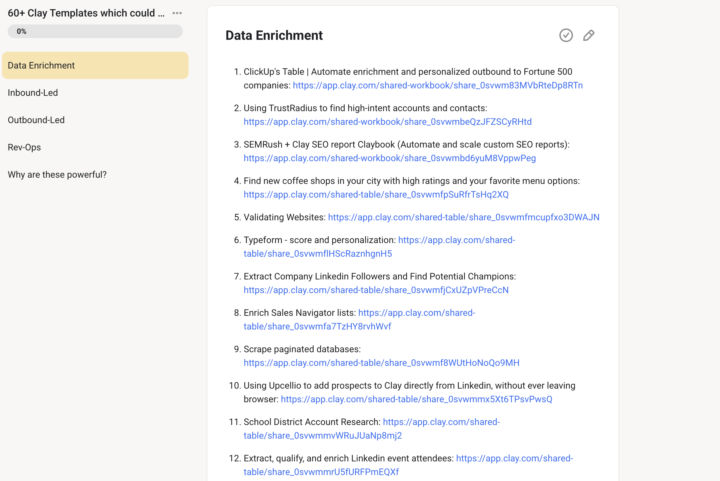This screenshot has height=481, width=720.
Task: Open the three-dot menu beside course title
Action: (x=177, y=13)
